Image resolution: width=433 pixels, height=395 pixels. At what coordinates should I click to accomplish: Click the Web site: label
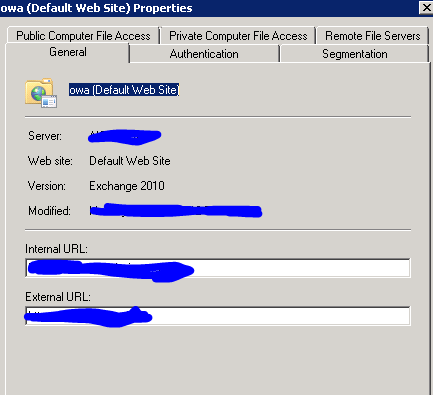[x=50, y=161]
